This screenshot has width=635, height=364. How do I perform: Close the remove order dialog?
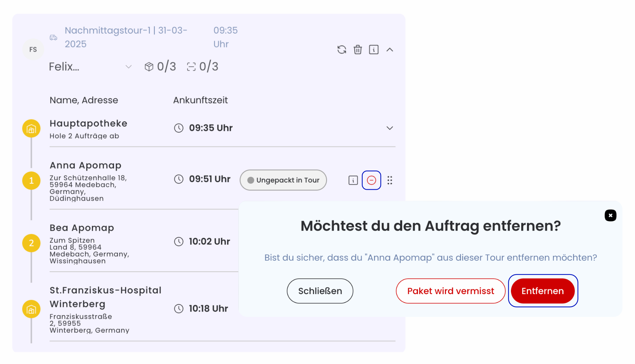(x=610, y=215)
